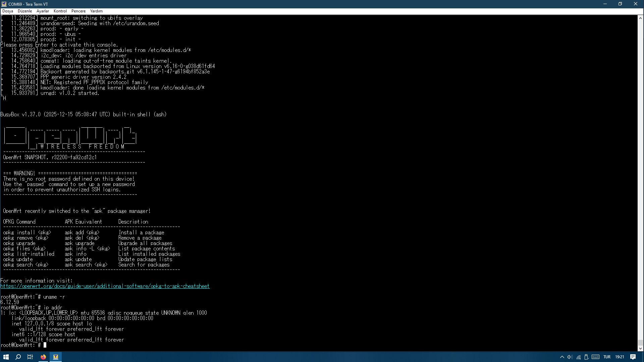Open the Pencere menu
The width and height of the screenshot is (644, 362).
(78, 11)
